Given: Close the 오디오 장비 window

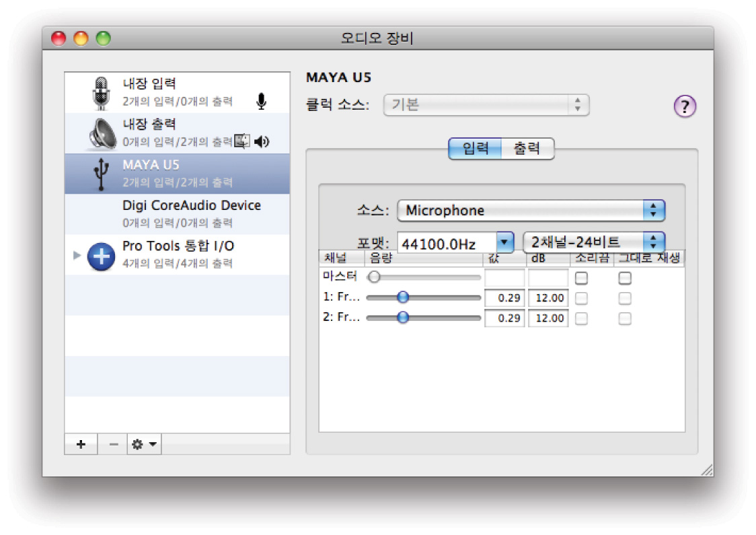Looking at the screenshot, I should 59,38.
